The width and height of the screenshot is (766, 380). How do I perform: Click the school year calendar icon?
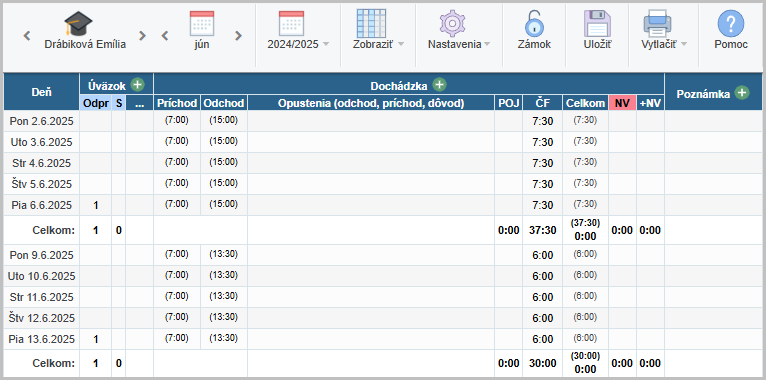[292, 23]
